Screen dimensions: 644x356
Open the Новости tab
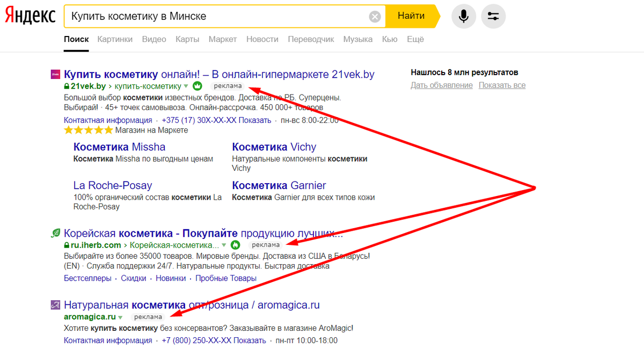262,39
